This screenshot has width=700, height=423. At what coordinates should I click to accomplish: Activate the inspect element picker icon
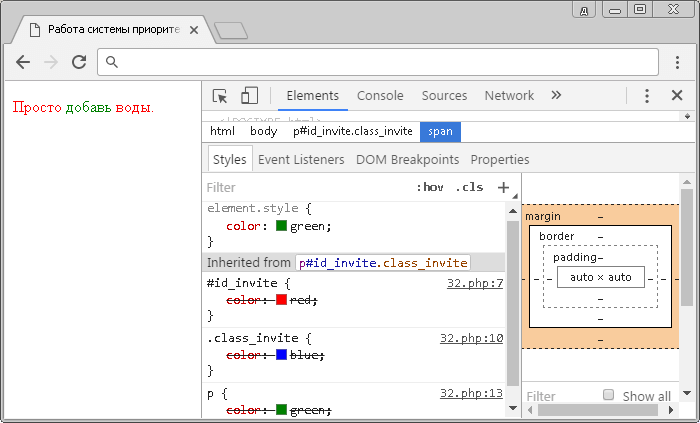point(220,96)
